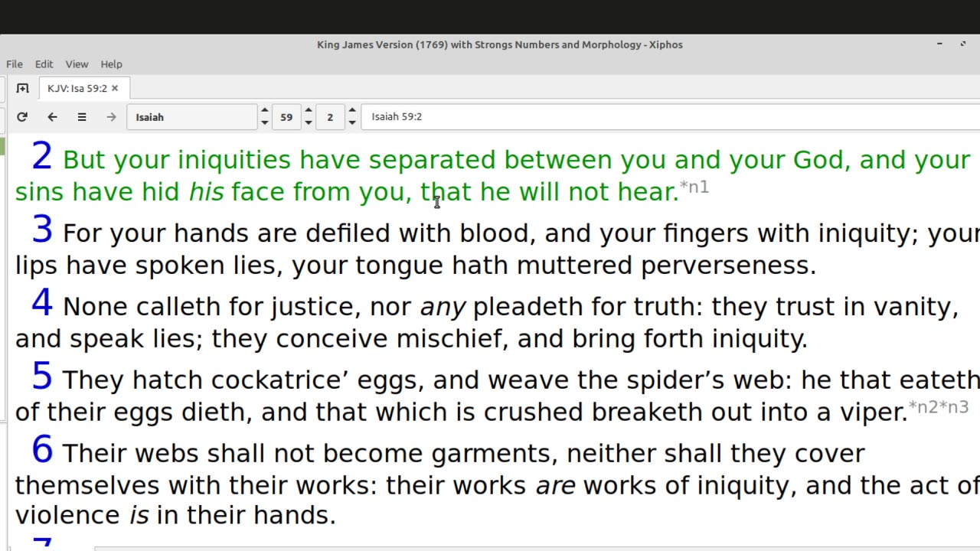The image size is (980, 551).
Task: Click the word "defiled" in verse 3
Action: [x=348, y=233]
